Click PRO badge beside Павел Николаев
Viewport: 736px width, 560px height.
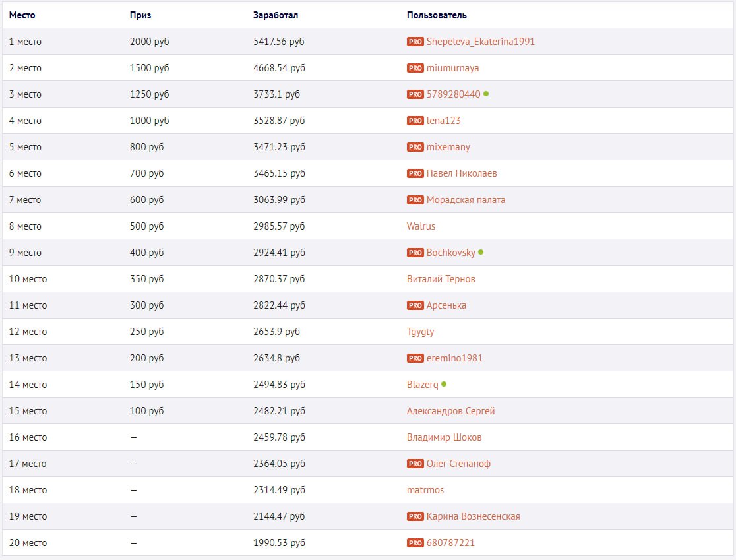pos(415,173)
